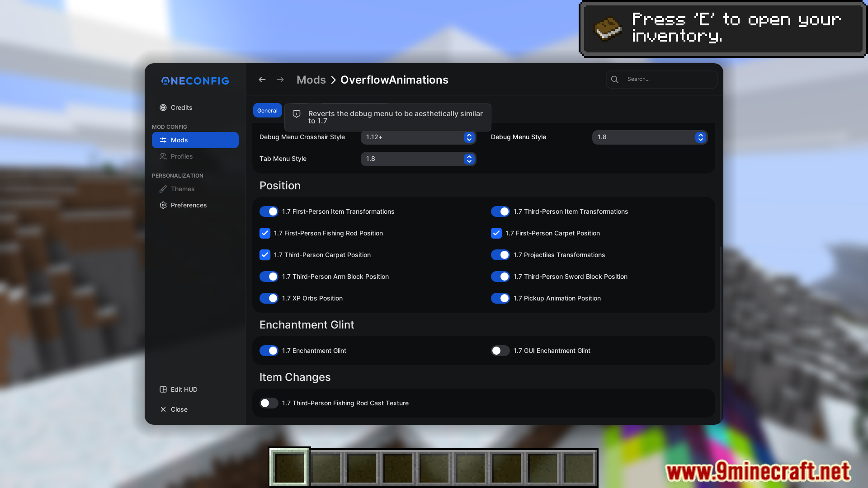Click the forward arrow navigation icon
The height and width of the screenshot is (488, 868).
click(280, 80)
